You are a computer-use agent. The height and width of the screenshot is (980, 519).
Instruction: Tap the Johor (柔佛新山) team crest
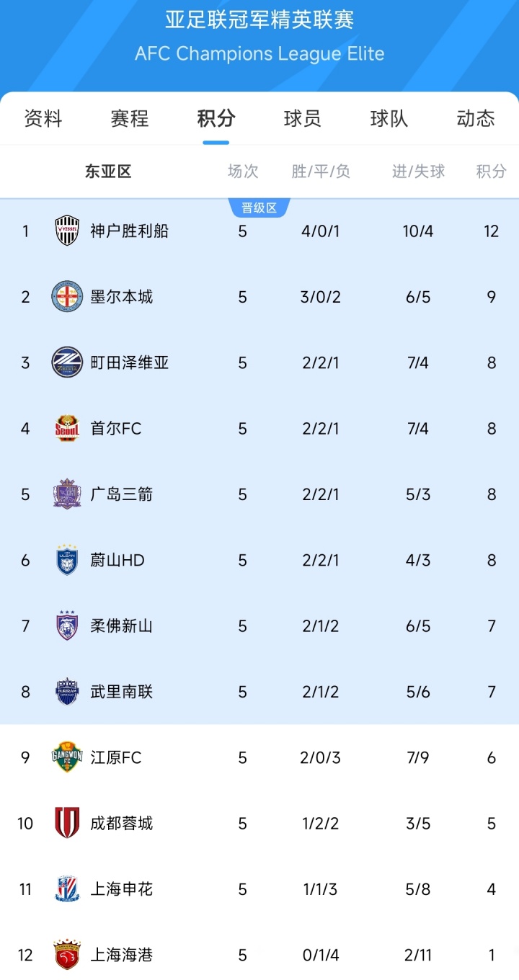[x=67, y=625]
